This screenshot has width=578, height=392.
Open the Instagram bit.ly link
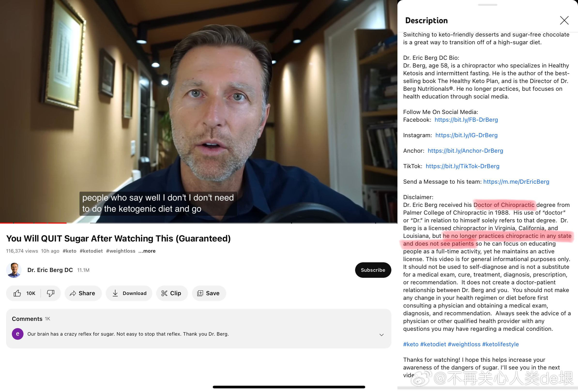pos(466,135)
